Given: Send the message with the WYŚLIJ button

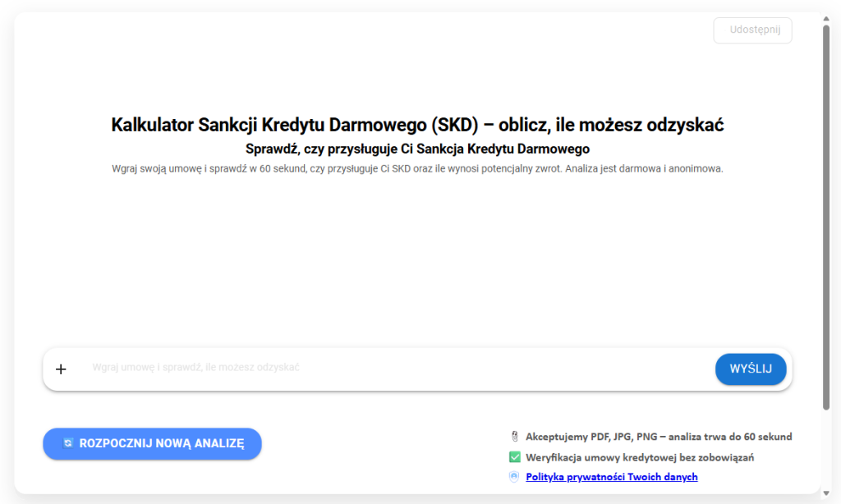Looking at the screenshot, I should (751, 369).
